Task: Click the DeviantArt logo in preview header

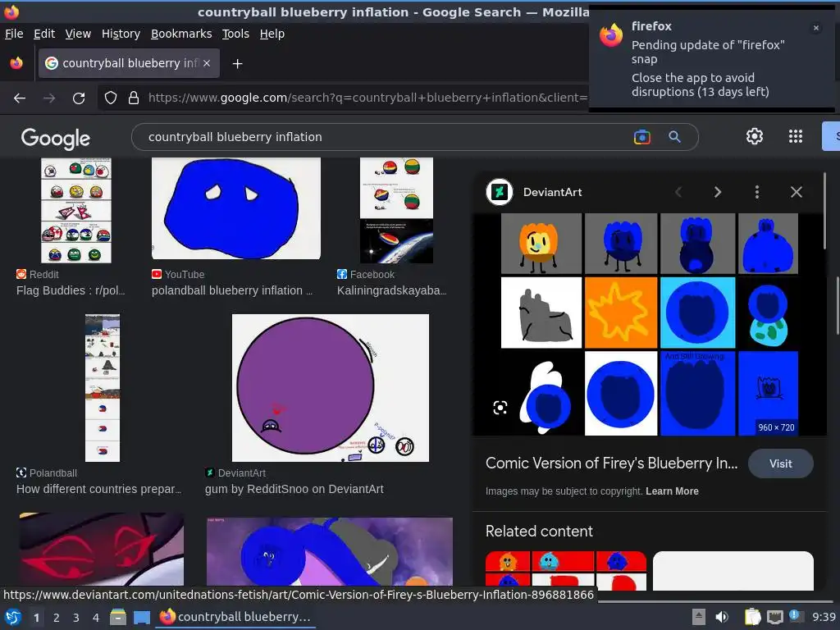Action: pos(500,192)
